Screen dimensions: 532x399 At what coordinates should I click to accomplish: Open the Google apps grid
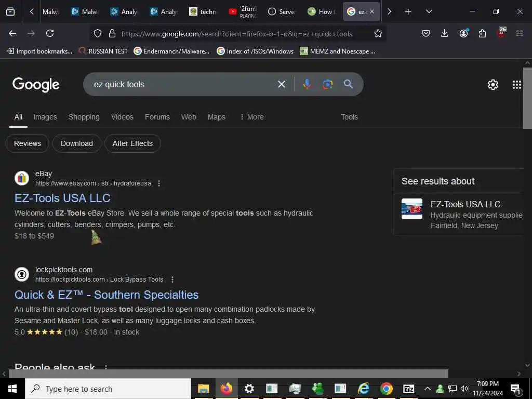coord(517,85)
